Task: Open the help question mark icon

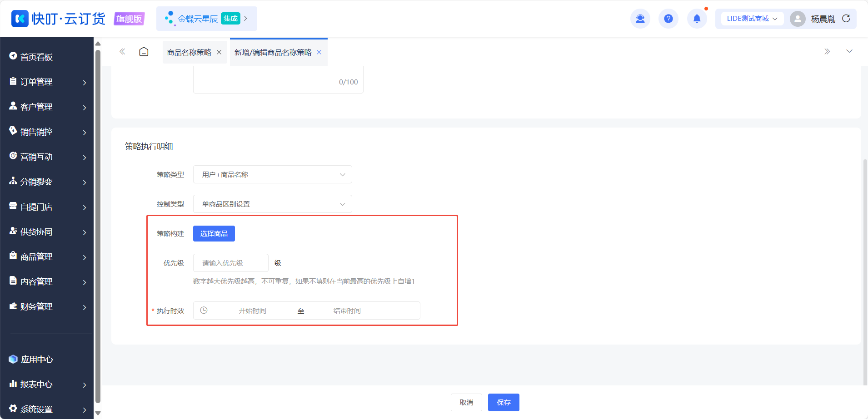Action: (668, 19)
